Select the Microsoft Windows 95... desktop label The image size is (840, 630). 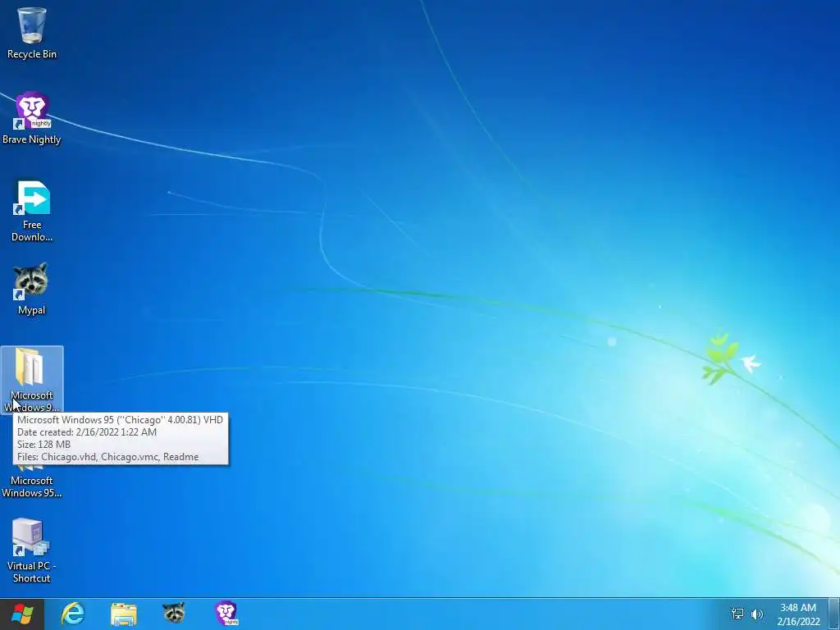[x=32, y=486]
